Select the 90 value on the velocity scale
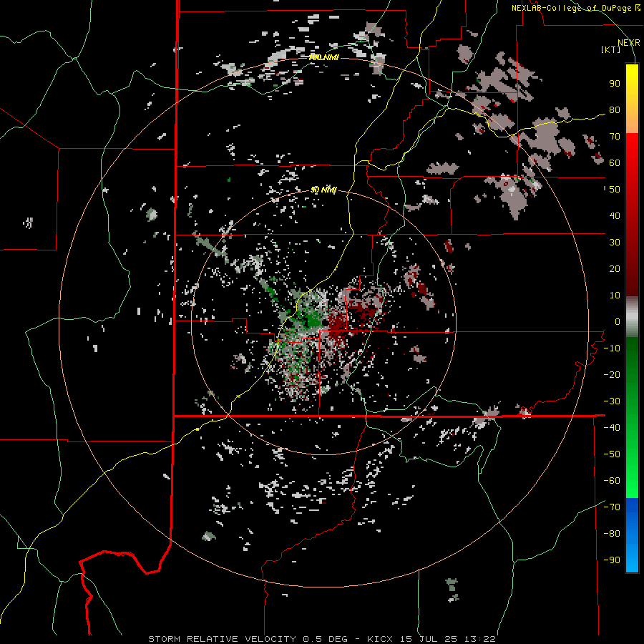 (615, 84)
